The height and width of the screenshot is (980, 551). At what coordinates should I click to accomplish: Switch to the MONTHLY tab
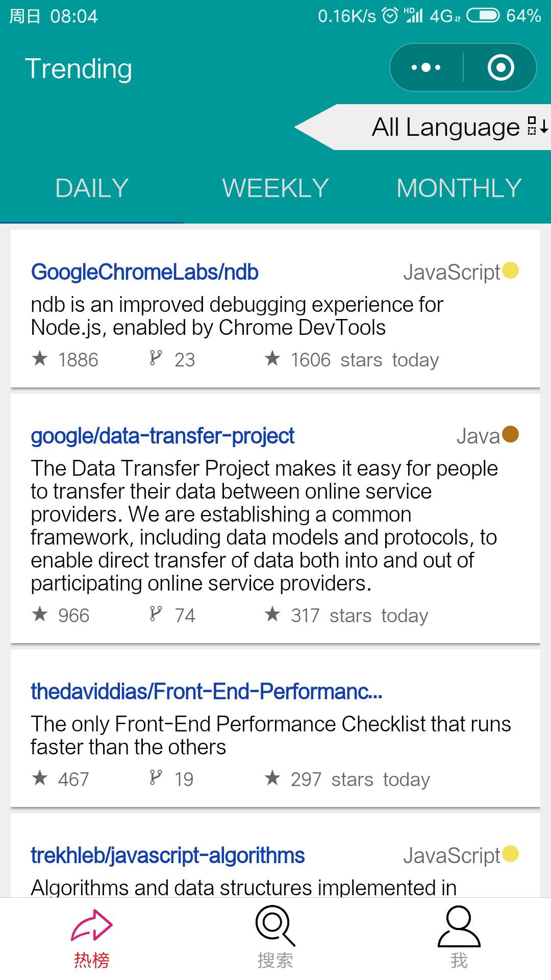[459, 188]
